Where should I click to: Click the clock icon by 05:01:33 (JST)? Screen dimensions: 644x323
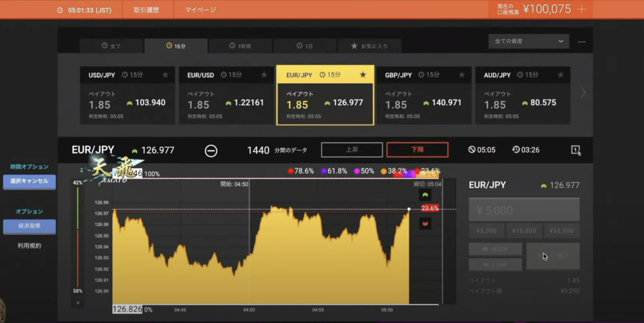[x=61, y=10]
